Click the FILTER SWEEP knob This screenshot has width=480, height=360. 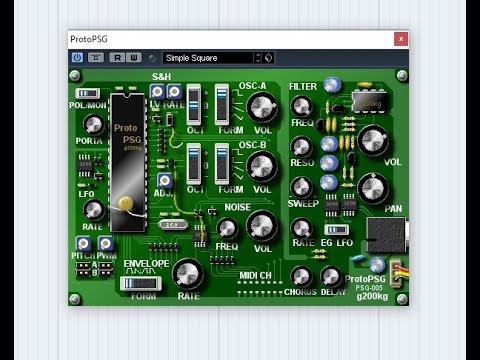(x=301, y=187)
